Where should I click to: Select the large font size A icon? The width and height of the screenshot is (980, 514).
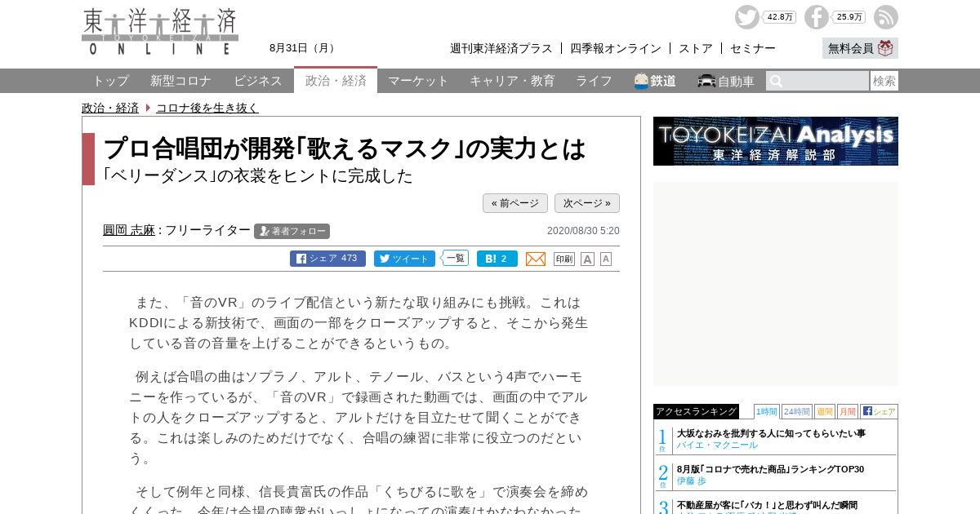click(587, 259)
